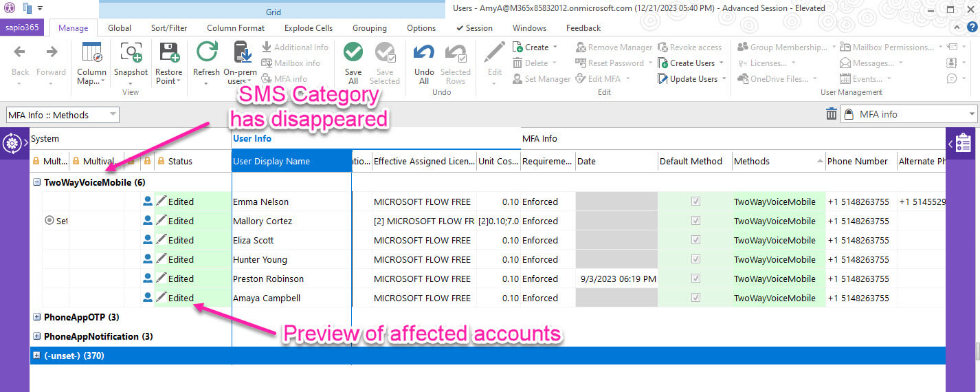Click the purple gear icon on left sidebar
The image size is (980, 392).
(12, 143)
